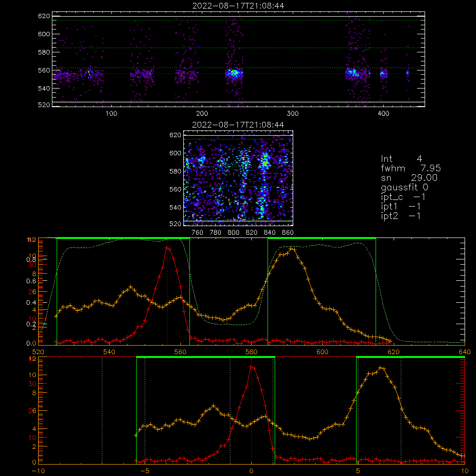The image size is (476, 476).
Task: Click the "-10" x-axis label of the offset plot
Action: pos(38,471)
